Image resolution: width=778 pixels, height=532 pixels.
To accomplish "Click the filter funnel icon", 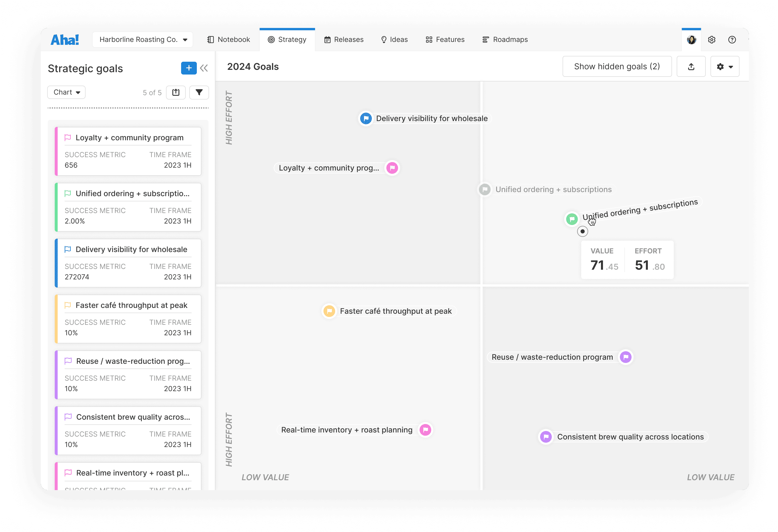I will pos(199,92).
